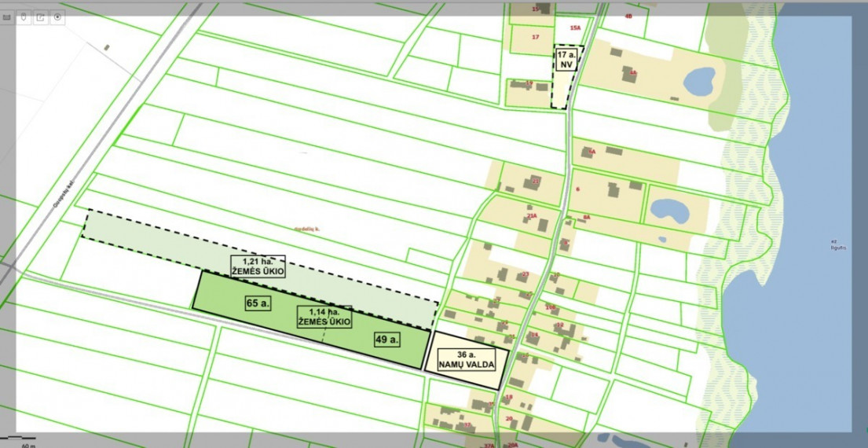Click house number 6A label
The image size is (868, 448).
click(591, 151)
